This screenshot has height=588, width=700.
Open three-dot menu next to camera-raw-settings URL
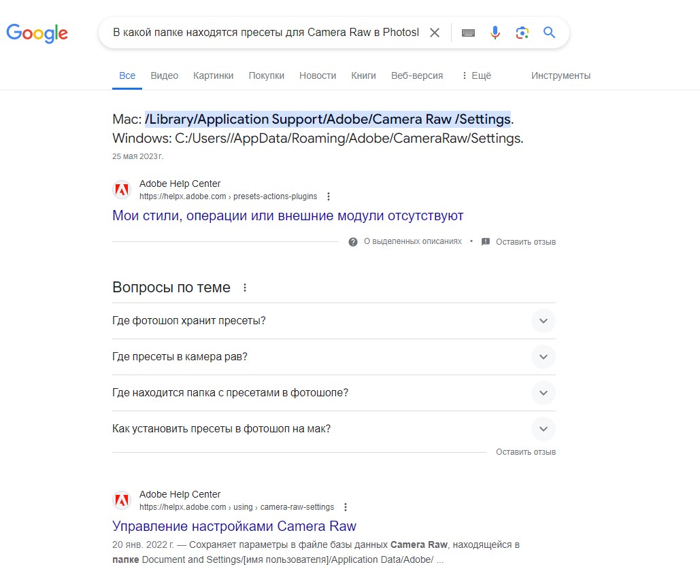coord(346,507)
